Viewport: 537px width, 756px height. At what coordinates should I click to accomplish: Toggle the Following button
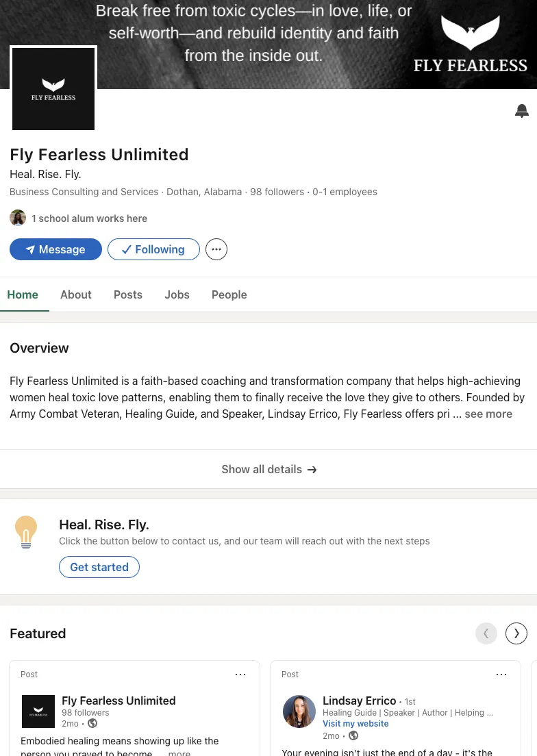coord(153,250)
